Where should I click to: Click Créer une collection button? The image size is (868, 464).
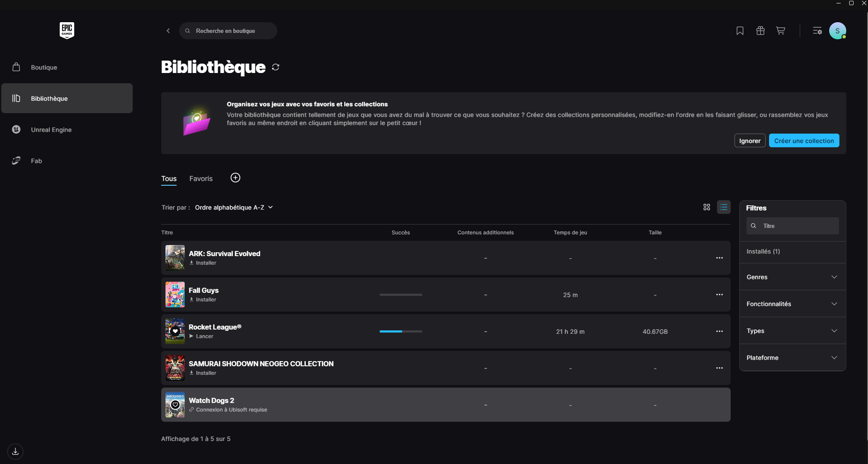[804, 141]
